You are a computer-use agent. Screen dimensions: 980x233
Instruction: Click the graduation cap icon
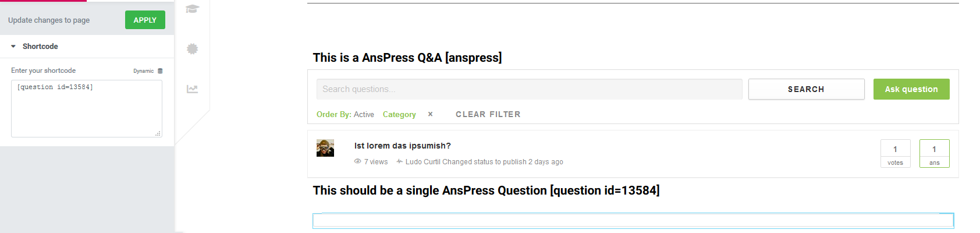(x=193, y=9)
